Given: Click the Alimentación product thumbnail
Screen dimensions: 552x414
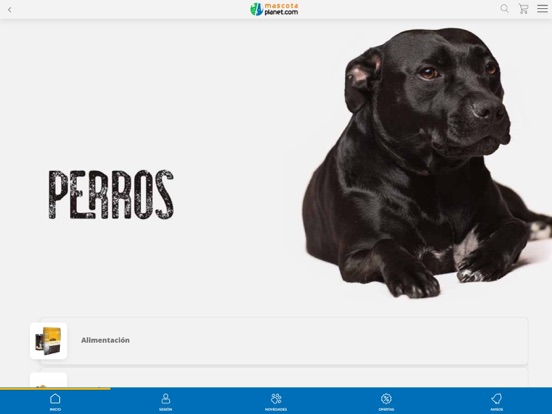Looking at the screenshot, I should [49, 341].
